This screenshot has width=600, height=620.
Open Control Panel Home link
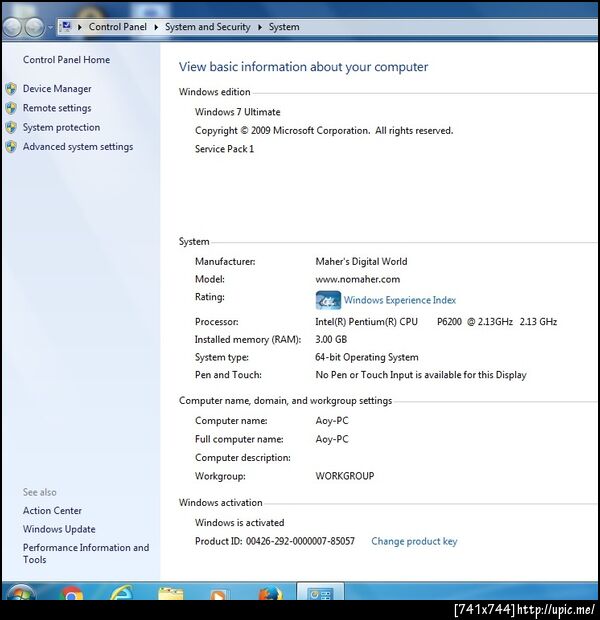pyautogui.click(x=66, y=60)
